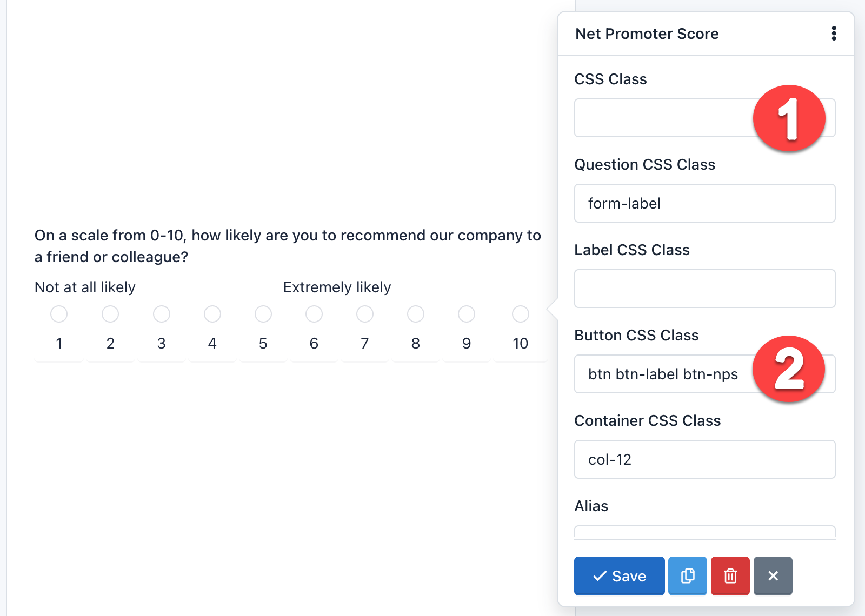
Task: Click the Label CSS Class input field
Action: (704, 289)
